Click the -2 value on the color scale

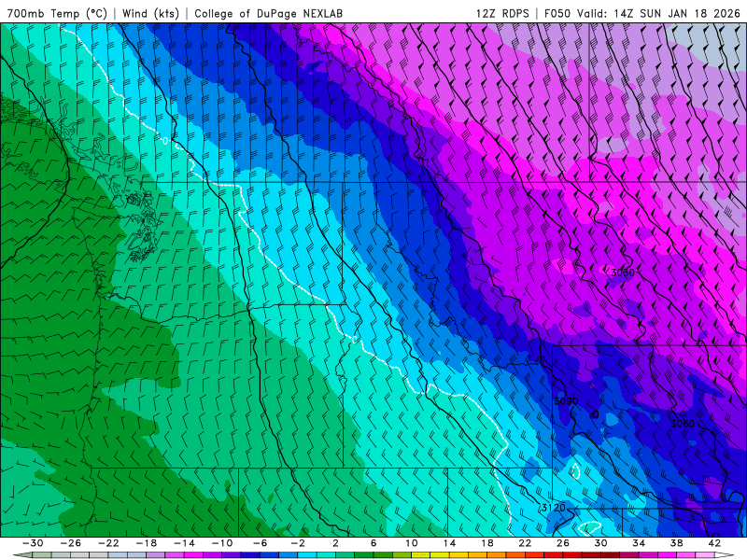298,543
